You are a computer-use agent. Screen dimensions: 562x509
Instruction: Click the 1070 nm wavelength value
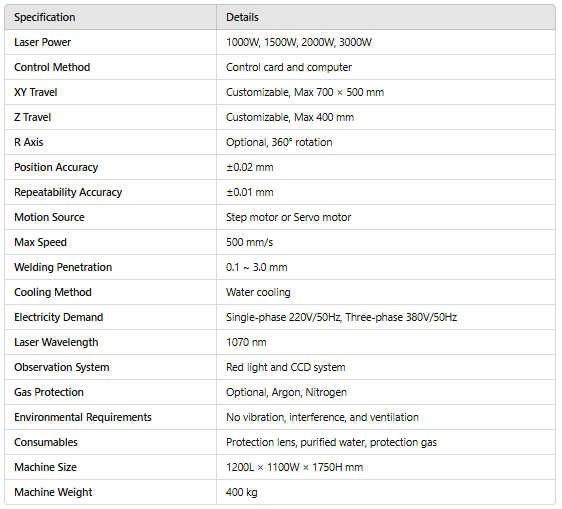[246, 342]
